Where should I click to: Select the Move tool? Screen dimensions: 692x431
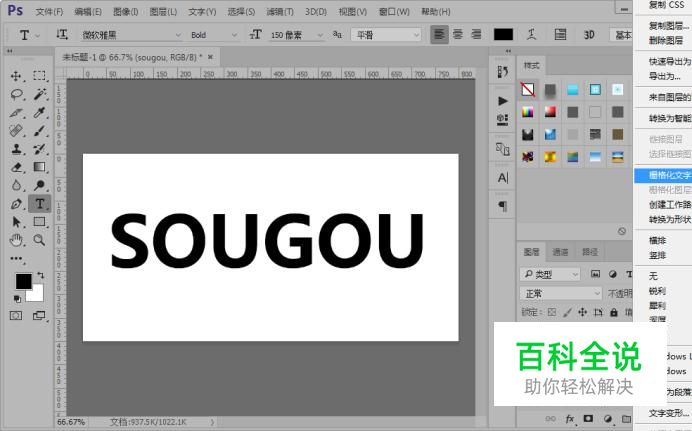pos(16,76)
